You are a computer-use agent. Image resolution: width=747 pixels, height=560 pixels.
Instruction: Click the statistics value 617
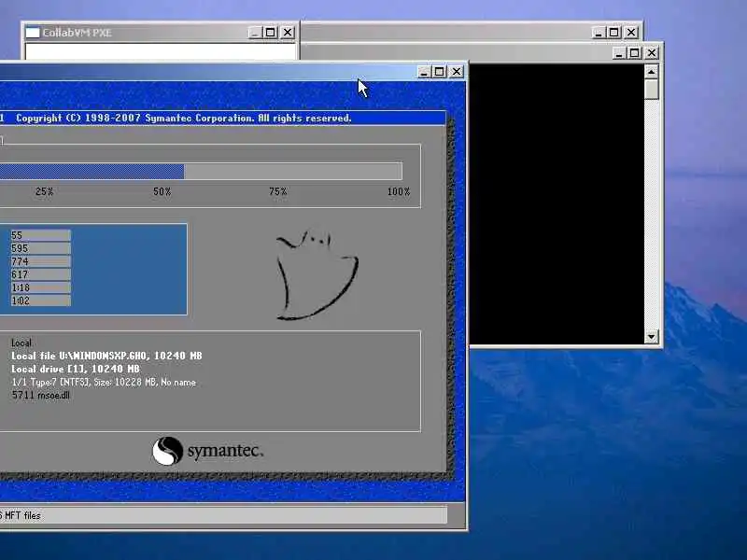coord(40,274)
